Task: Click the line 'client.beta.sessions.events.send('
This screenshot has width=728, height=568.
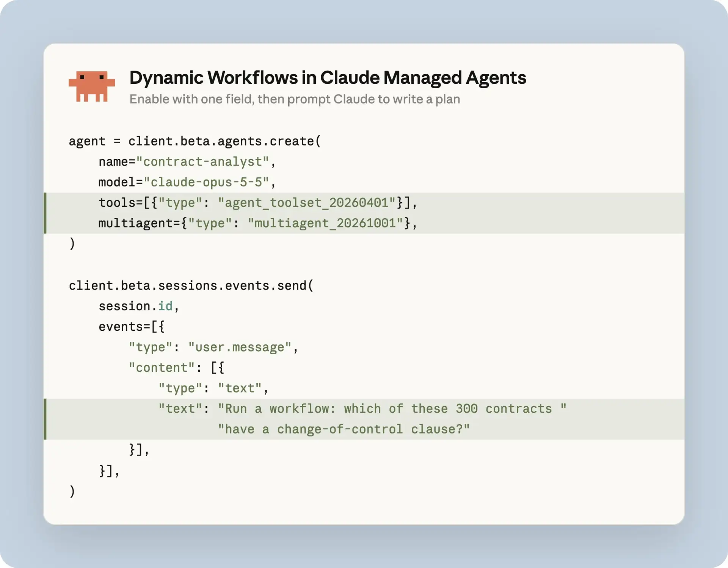Action: tap(191, 285)
